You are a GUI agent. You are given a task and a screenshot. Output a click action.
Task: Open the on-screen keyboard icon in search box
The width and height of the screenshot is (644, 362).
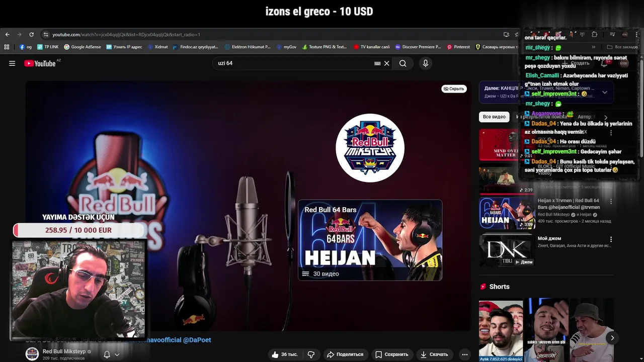[377, 63]
